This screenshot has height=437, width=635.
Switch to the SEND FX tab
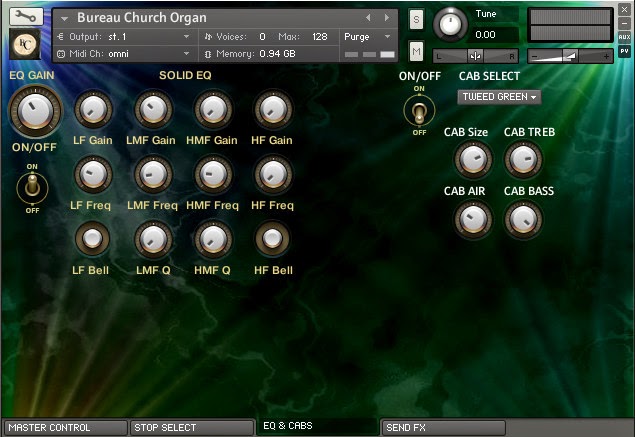(444, 428)
